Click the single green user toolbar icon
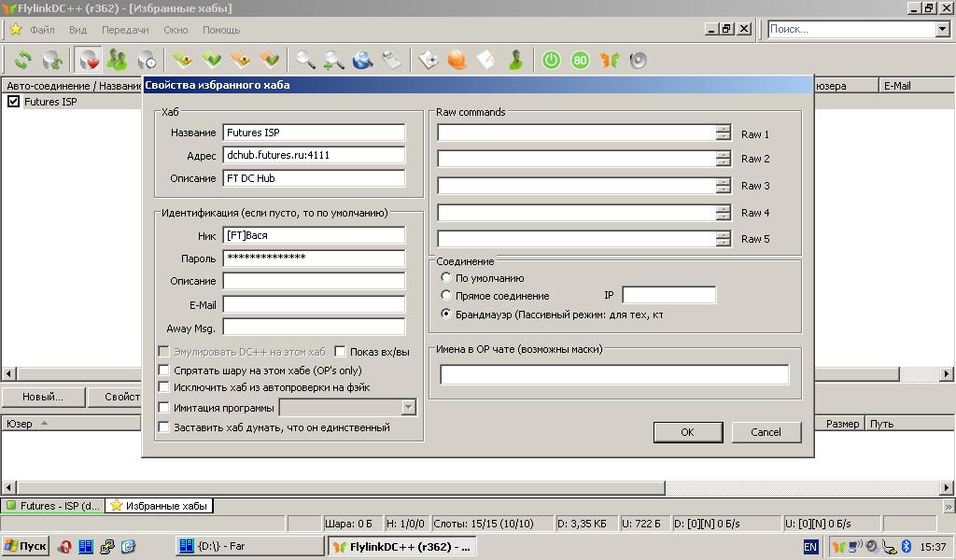Viewport: 956px width, 560px height. [515, 60]
